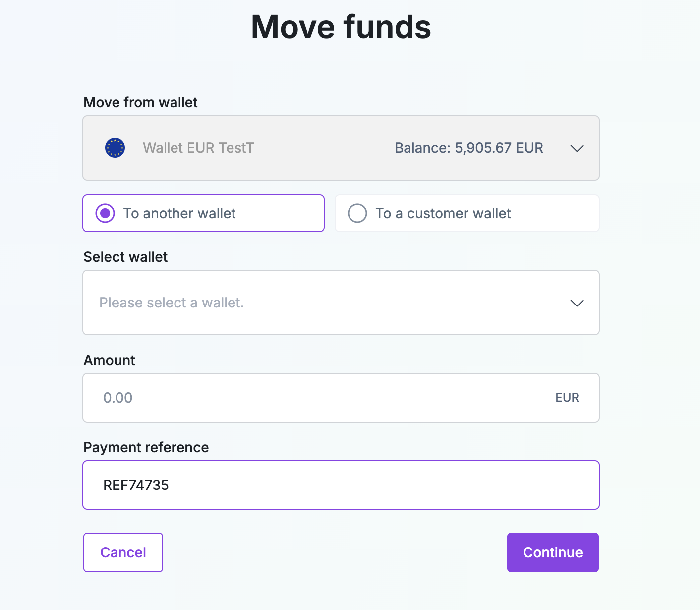Click the Move funds heading
Viewport: 700px width, 610px height.
341,27
